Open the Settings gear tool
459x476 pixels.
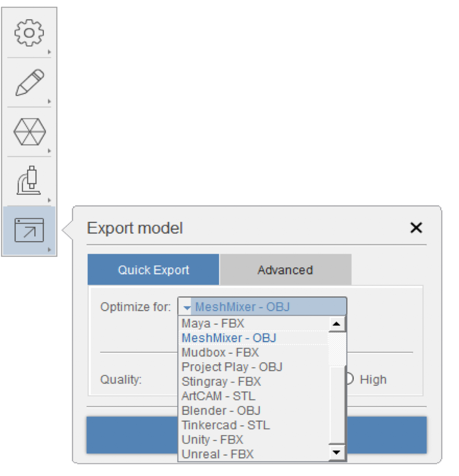click(x=30, y=32)
